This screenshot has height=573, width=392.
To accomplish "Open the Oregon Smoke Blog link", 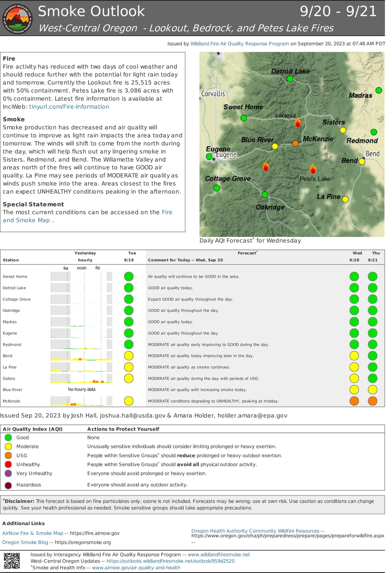I will (x=25, y=542).
